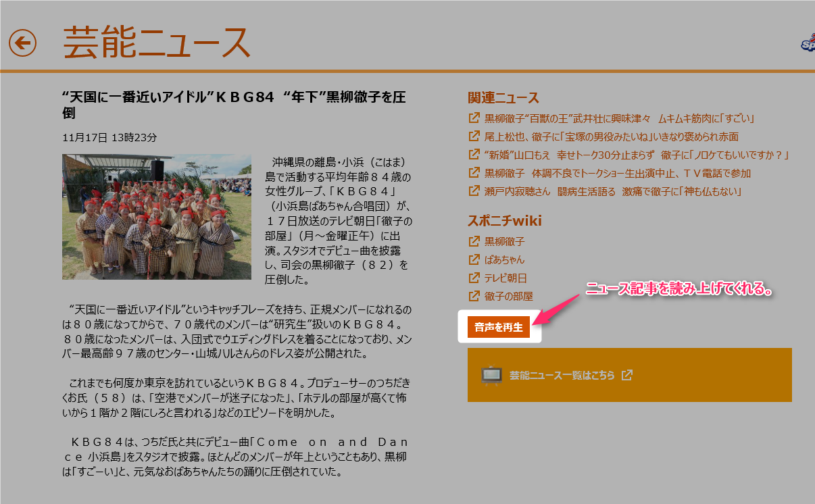The width and height of the screenshot is (815, 504).
Task: Click the external-link icon after 芸能ニュース一覧はこちら
Action: 627,376
